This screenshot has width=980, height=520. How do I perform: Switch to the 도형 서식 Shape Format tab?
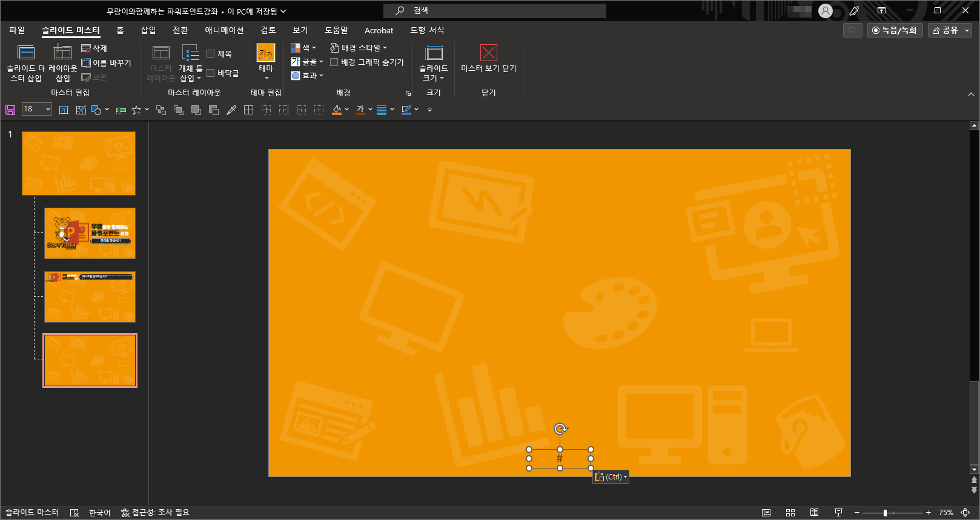click(x=427, y=30)
